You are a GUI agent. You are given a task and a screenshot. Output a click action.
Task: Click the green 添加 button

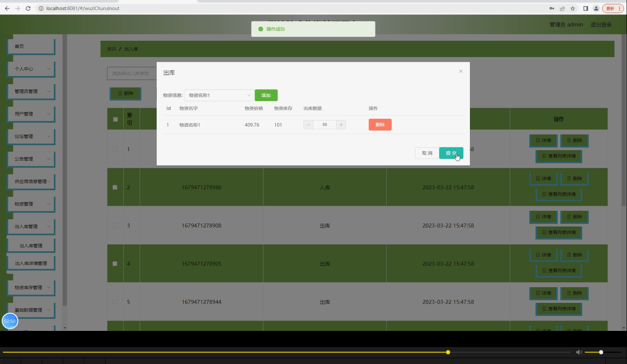click(266, 95)
